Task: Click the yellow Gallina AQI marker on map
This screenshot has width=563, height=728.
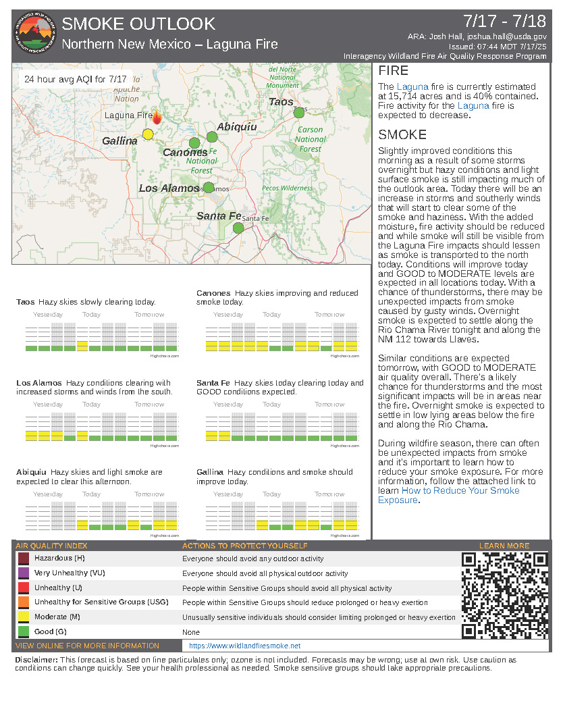Action: click(x=148, y=134)
